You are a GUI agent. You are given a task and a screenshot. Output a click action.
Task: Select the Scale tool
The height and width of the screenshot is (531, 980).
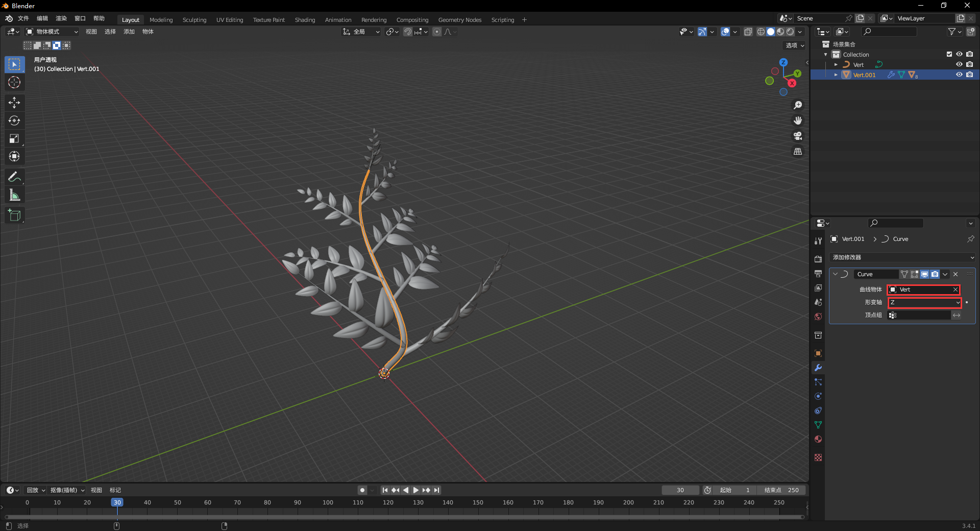coord(14,138)
